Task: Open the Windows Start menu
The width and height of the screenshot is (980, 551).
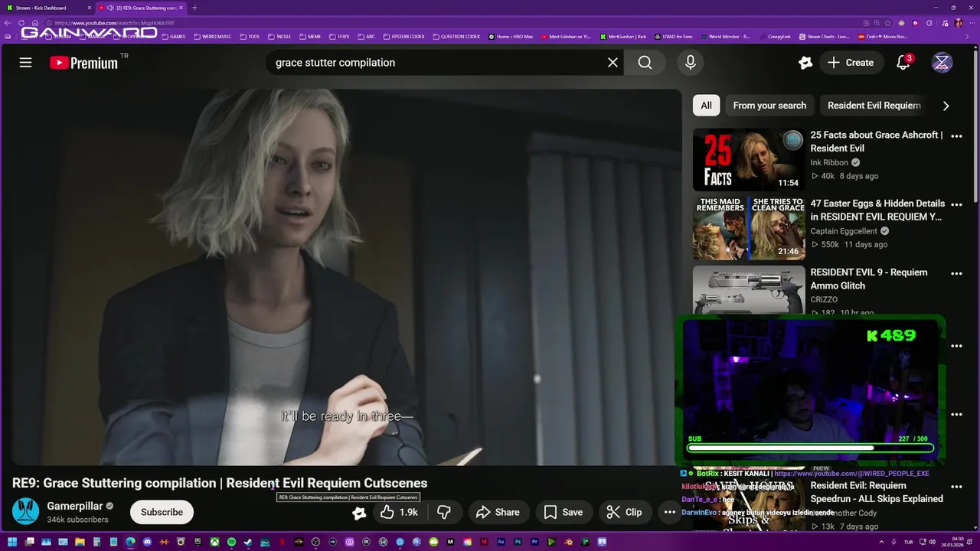Action: click(x=12, y=542)
